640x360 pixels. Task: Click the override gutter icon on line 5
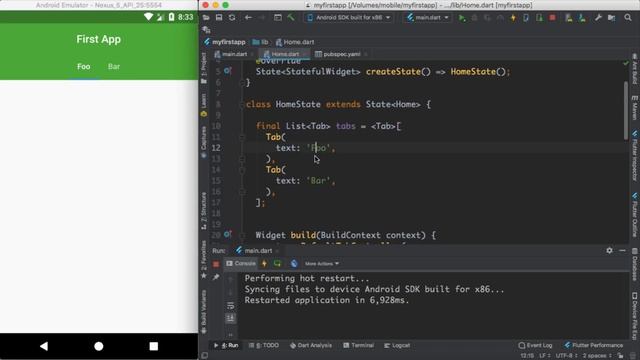[227, 71]
